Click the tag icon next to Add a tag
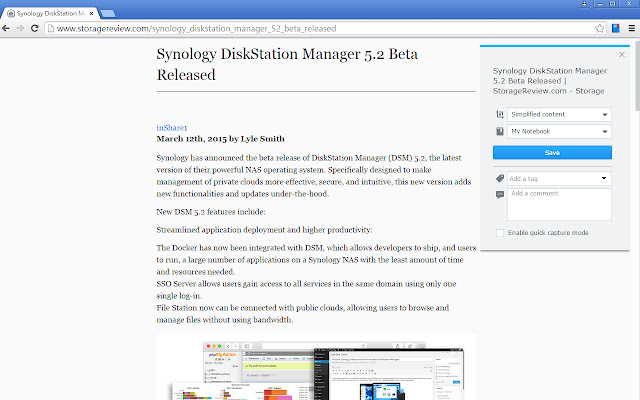The width and height of the screenshot is (640, 400). coord(500,178)
